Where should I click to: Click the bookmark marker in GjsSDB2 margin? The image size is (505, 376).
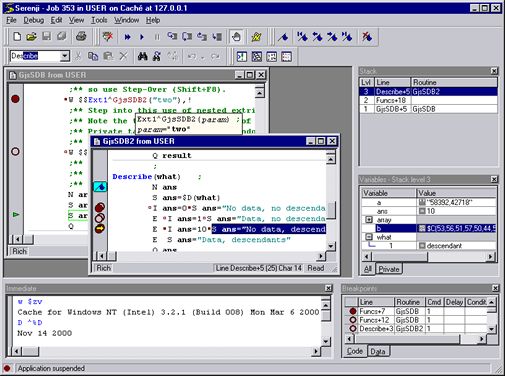[x=100, y=187]
